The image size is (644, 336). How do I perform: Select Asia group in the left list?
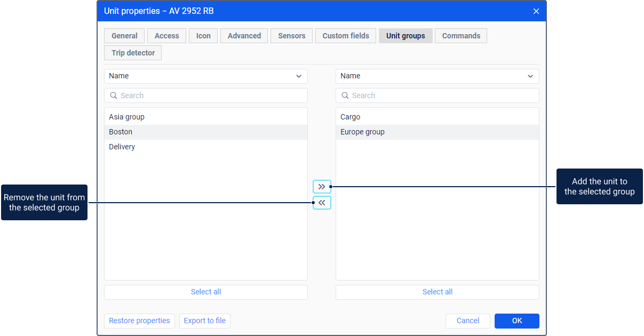(127, 117)
